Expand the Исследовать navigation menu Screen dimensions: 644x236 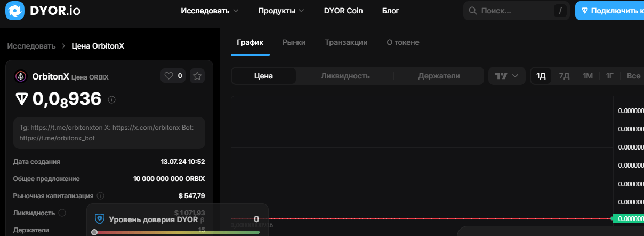[210, 11]
